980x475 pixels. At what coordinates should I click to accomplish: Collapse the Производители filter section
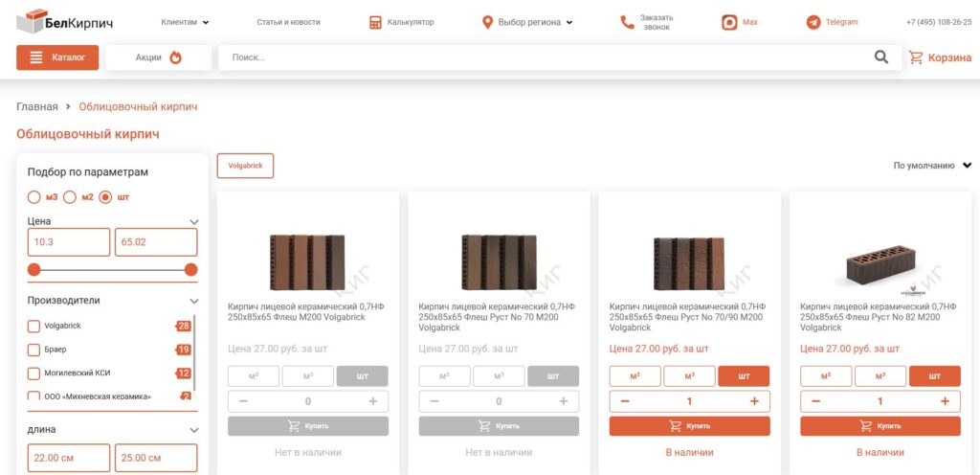[194, 301]
